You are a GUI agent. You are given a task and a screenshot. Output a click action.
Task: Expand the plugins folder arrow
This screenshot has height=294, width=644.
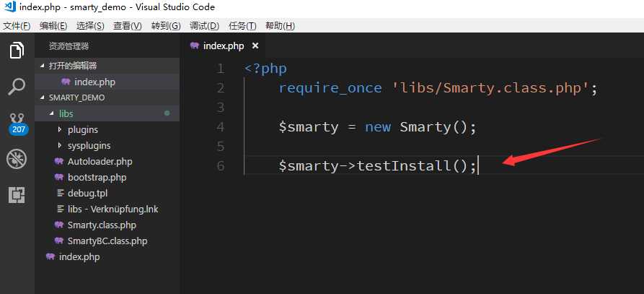[x=60, y=129]
